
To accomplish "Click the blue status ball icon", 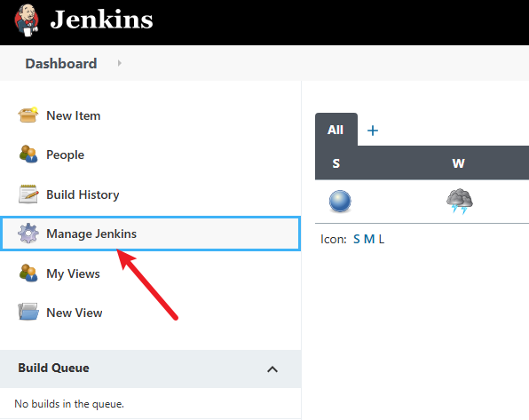I will [x=340, y=202].
